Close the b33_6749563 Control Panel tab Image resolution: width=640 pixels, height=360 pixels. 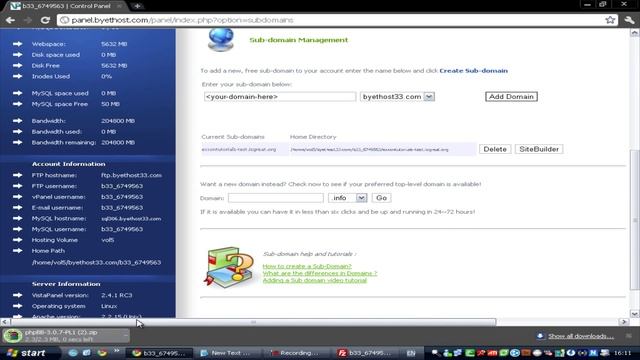pyautogui.click(x=120, y=6)
